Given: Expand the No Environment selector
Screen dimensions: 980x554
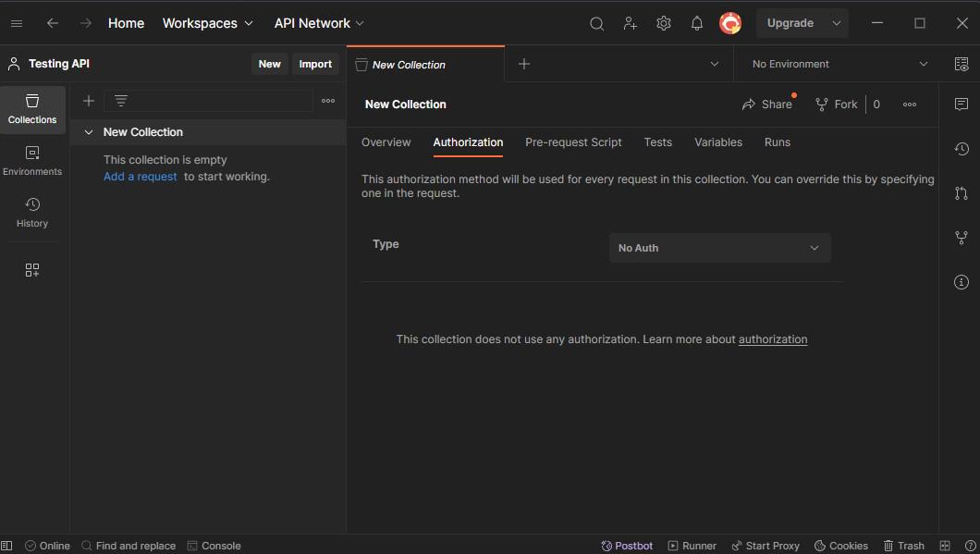Looking at the screenshot, I should point(839,64).
